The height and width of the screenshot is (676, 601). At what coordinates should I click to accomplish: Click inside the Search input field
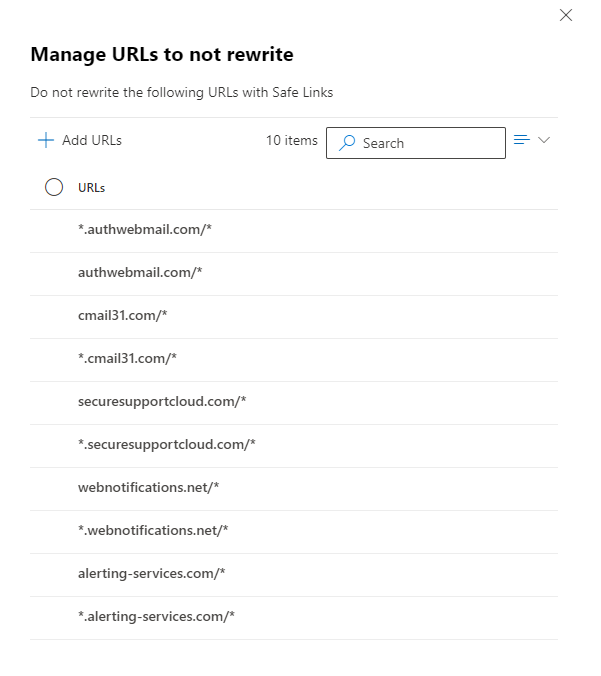click(416, 143)
